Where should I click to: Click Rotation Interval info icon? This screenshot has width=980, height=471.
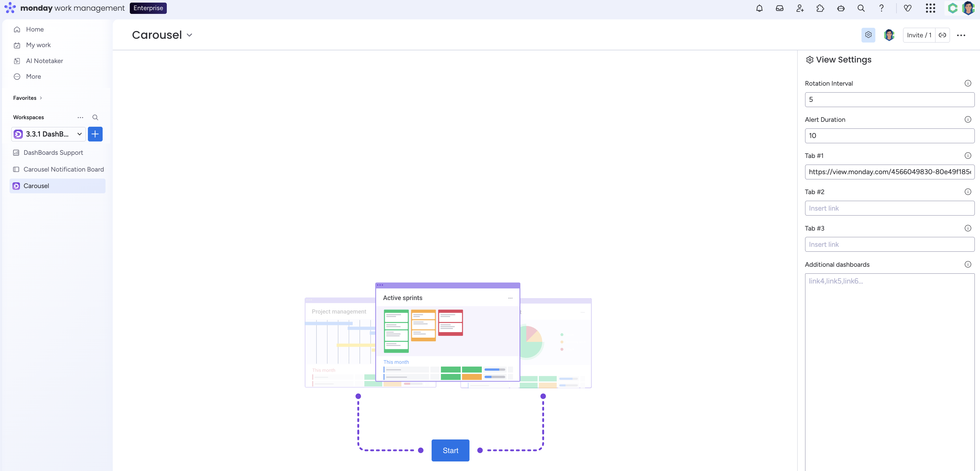pos(968,83)
